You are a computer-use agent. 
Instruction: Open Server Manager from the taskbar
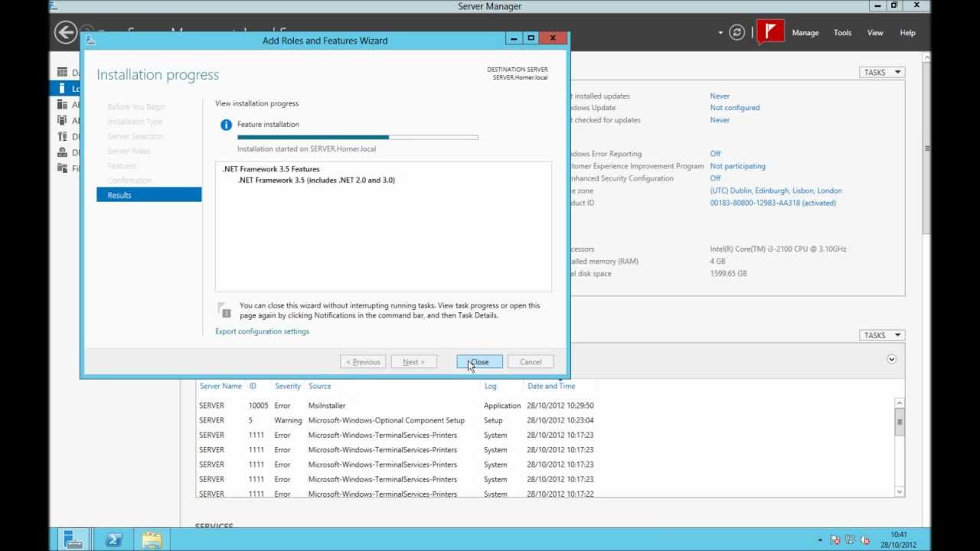click(x=73, y=540)
